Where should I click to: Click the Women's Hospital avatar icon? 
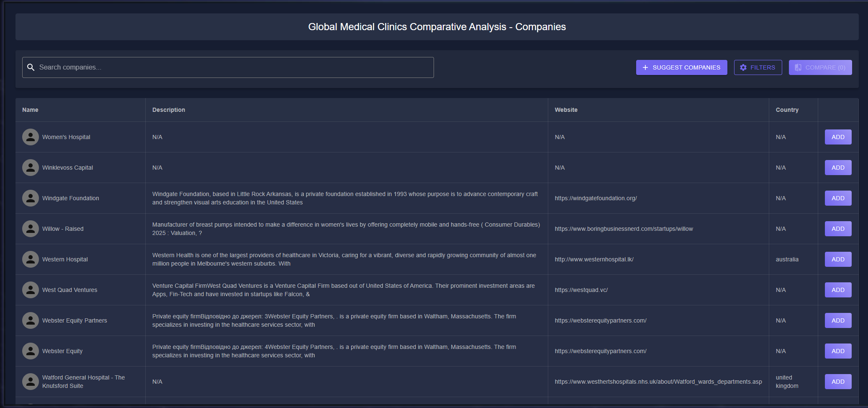(x=31, y=137)
